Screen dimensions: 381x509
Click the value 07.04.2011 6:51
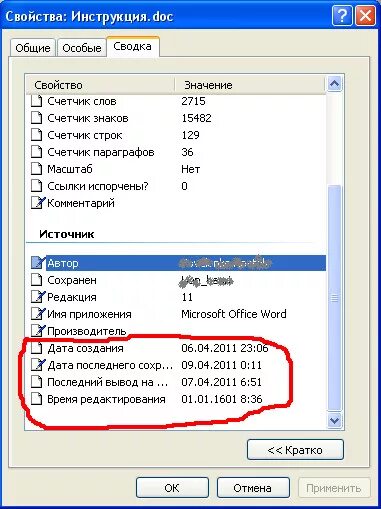tap(221, 382)
